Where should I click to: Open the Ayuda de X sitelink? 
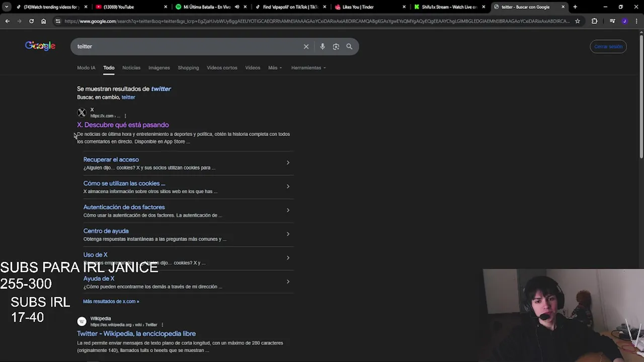[99, 279]
